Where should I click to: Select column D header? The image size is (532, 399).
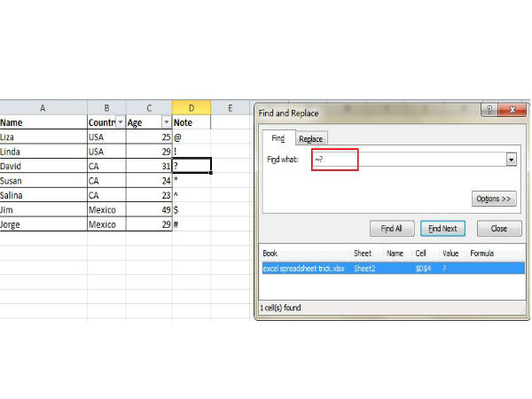192,107
